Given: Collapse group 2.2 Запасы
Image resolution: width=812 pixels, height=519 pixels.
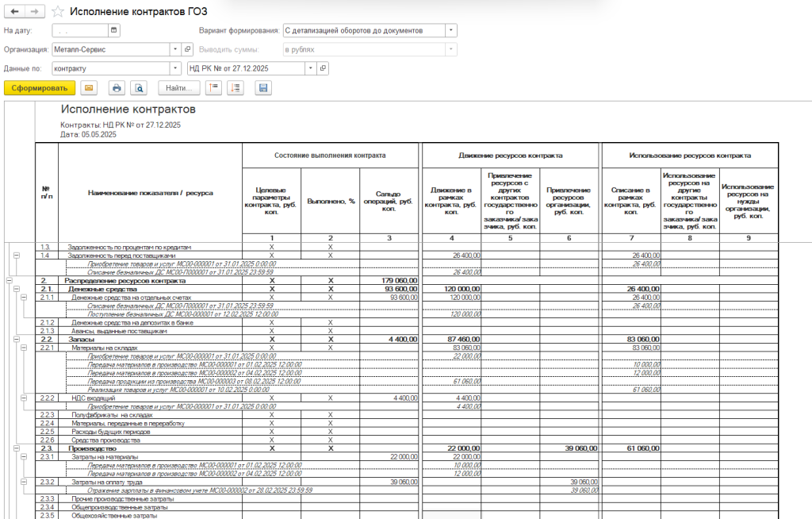Looking at the screenshot, I should pyautogui.click(x=17, y=339).
